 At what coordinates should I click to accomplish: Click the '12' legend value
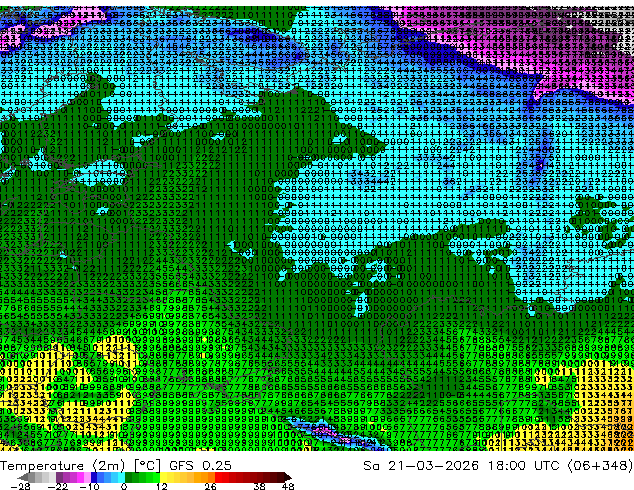point(162,486)
